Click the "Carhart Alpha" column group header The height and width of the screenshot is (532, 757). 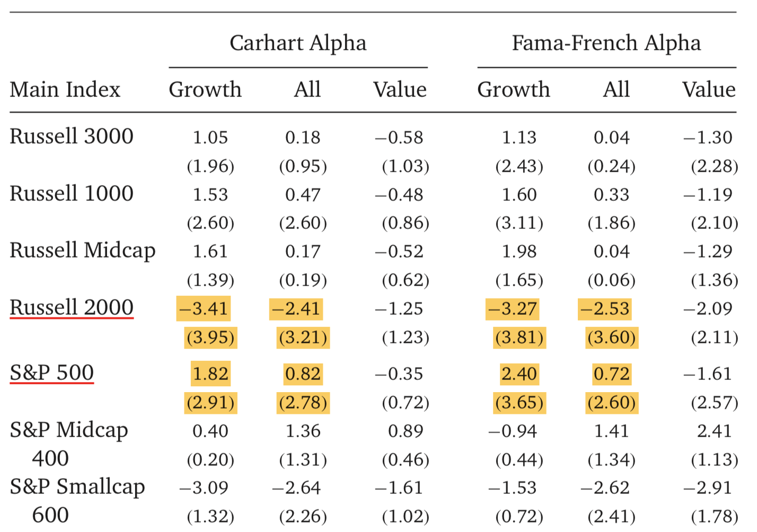pos(298,43)
